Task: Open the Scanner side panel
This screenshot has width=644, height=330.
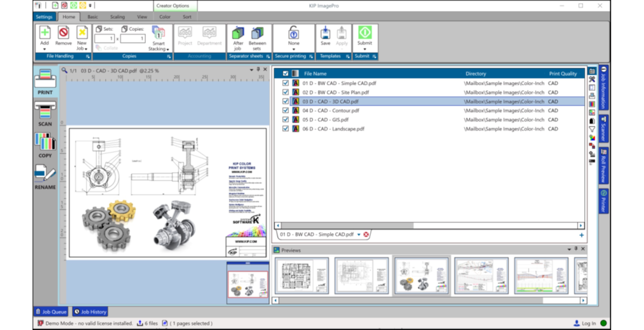Action: pyautogui.click(x=603, y=129)
